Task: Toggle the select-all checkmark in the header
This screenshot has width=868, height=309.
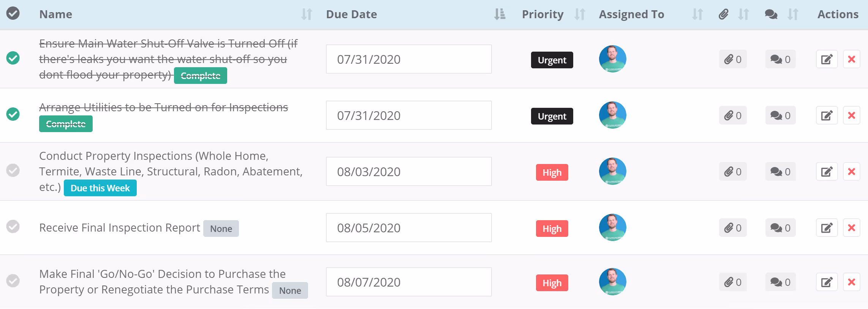Action: (13, 13)
